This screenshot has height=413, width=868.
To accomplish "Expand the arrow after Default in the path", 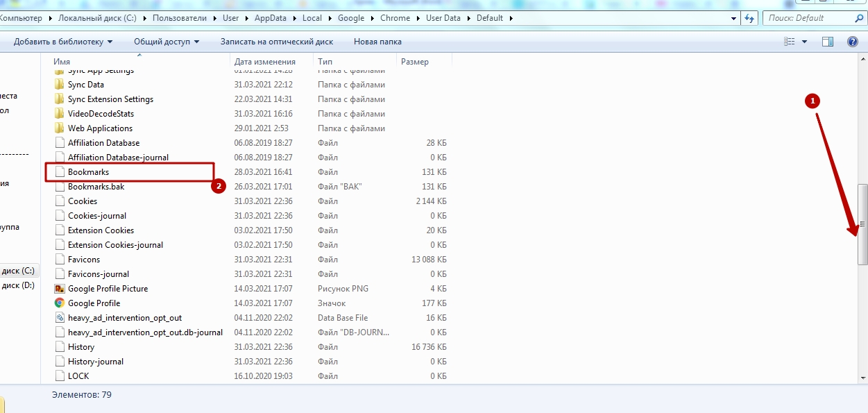I will pyautogui.click(x=511, y=18).
